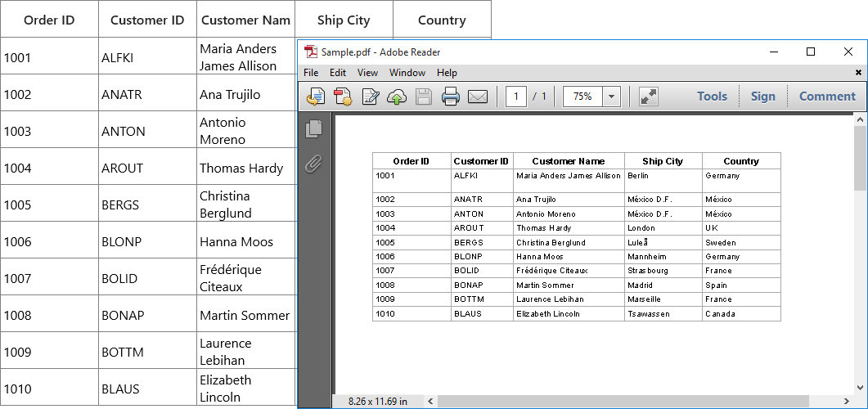Screen dimensions: 868x409
Task: Open the Window menu
Action: (407, 73)
